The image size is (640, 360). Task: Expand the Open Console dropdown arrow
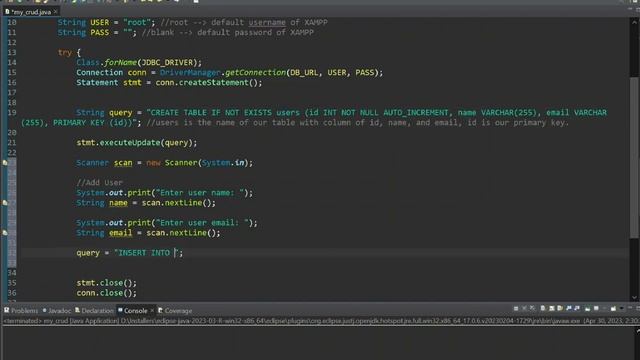click(622, 308)
